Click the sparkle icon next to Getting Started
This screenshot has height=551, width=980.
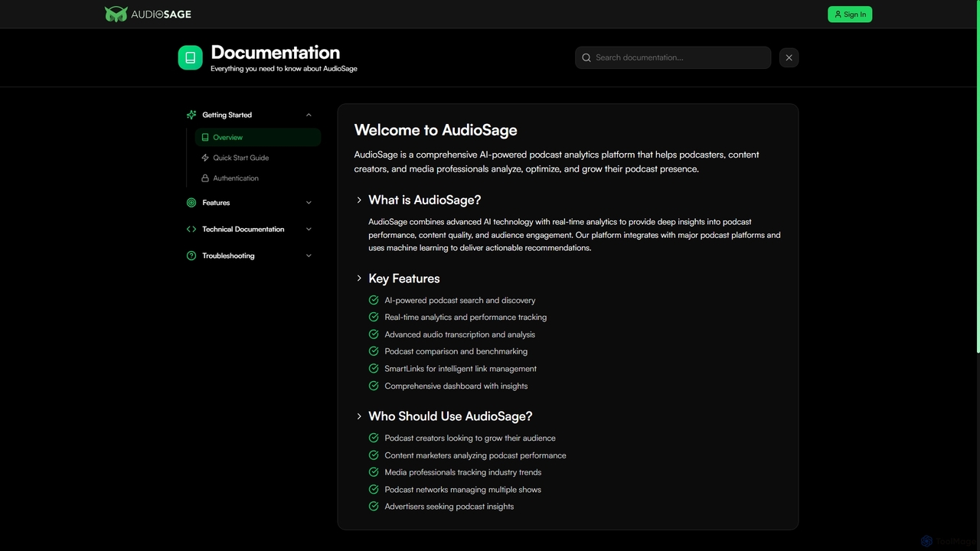[191, 115]
